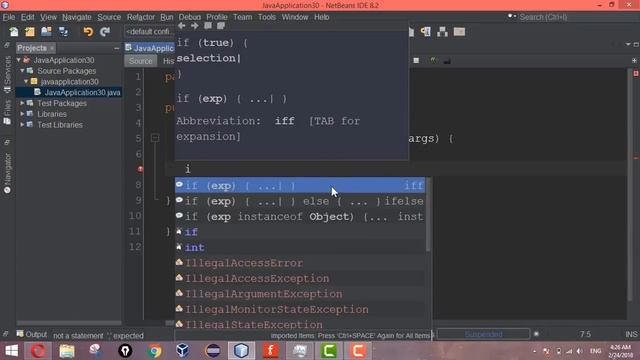Open the Navigate menu

coord(77,17)
